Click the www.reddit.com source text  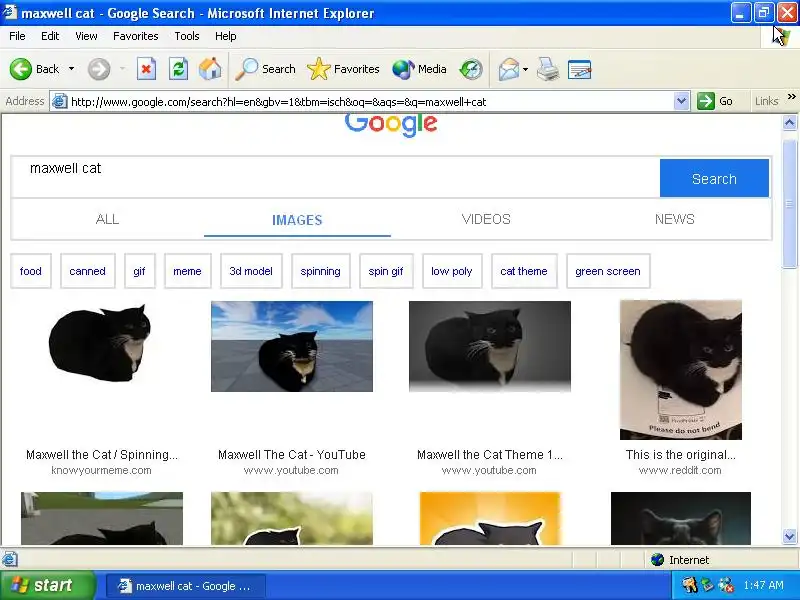click(680, 470)
